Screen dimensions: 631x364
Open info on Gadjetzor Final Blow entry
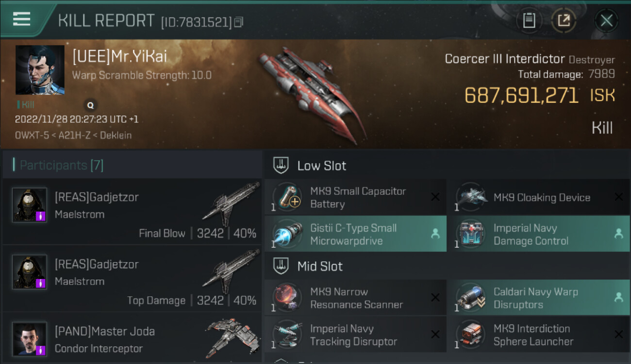pos(41,215)
